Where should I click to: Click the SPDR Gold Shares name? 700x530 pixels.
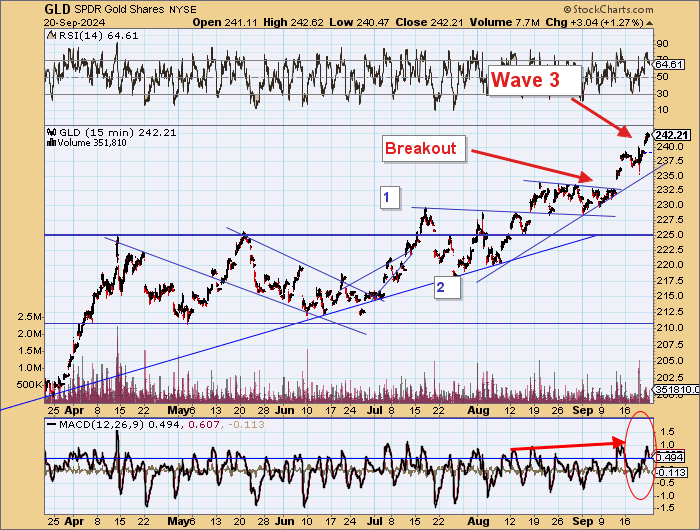tap(120, 9)
